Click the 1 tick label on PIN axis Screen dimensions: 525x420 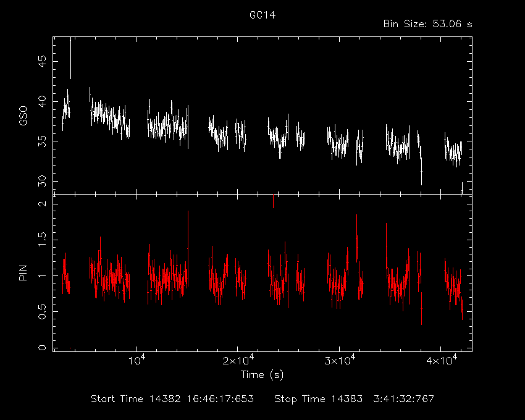[43, 275]
